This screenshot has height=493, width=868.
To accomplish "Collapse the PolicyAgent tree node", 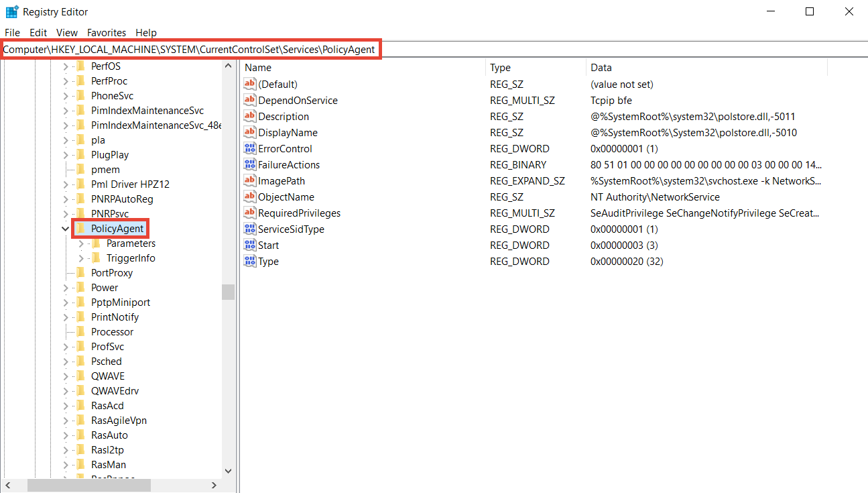I will click(x=65, y=229).
